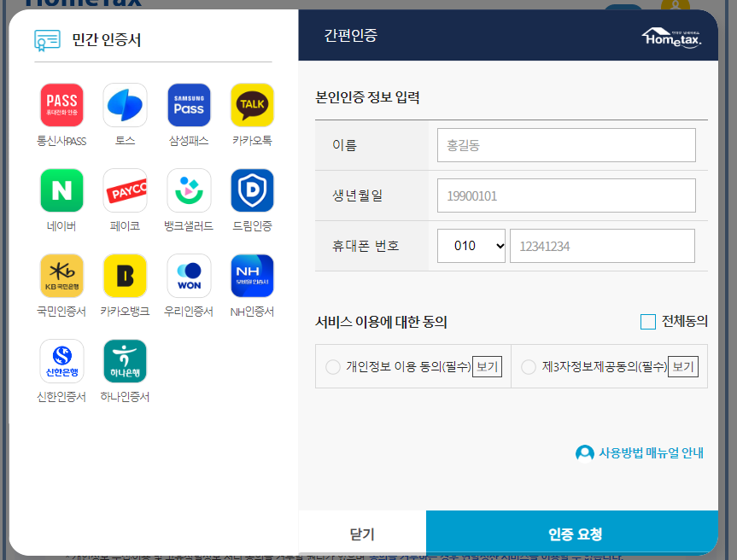Image resolution: width=737 pixels, height=560 pixels.
Task: Click the phone number input field
Action: [602, 246]
